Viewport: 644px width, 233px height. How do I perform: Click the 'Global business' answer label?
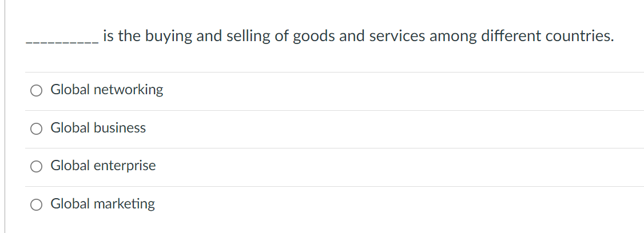(x=98, y=128)
